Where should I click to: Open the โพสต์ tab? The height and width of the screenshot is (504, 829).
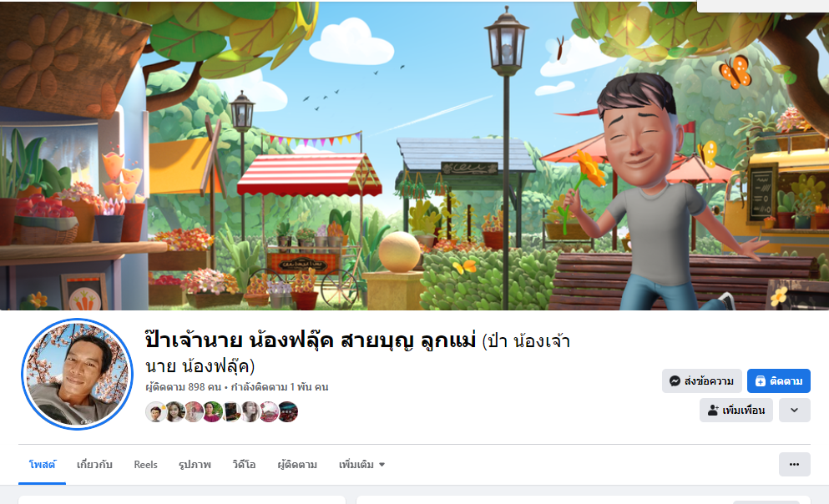[x=43, y=465]
